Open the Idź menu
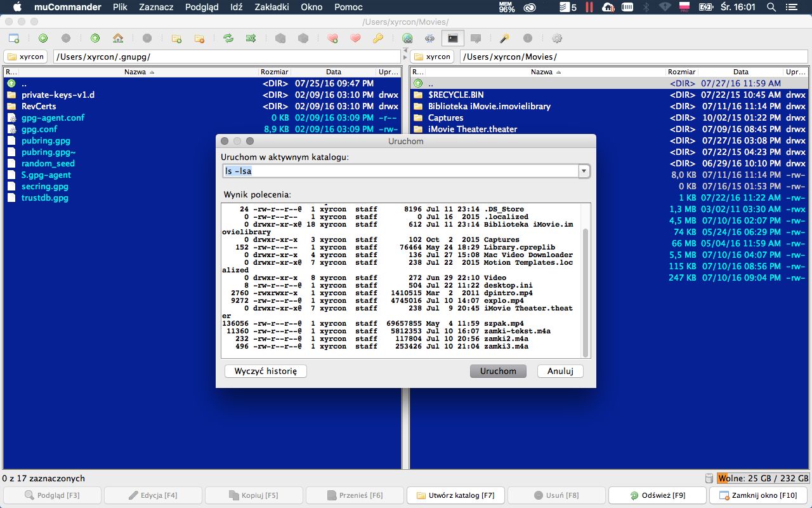 [x=236, y=7]
